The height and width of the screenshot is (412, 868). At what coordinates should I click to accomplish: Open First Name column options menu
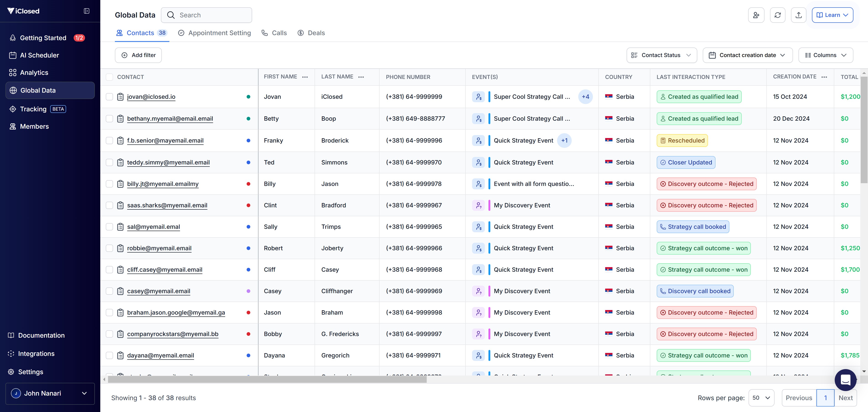coord(305,77)
